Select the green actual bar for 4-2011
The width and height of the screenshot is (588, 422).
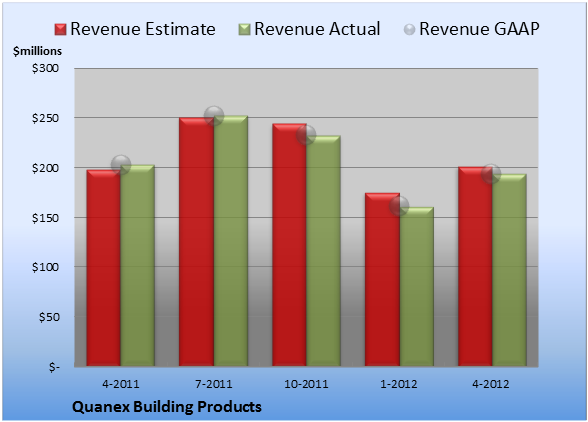(x=138, y=265)
